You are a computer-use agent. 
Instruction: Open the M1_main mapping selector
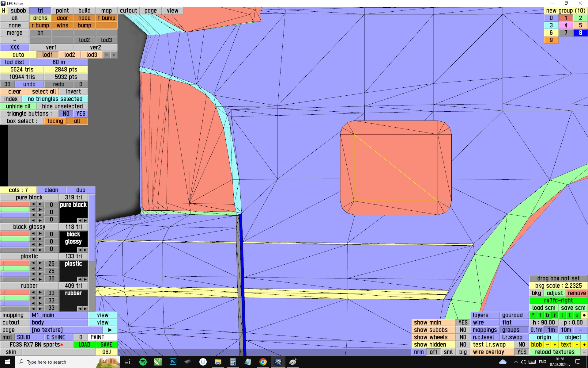point(59,315)
